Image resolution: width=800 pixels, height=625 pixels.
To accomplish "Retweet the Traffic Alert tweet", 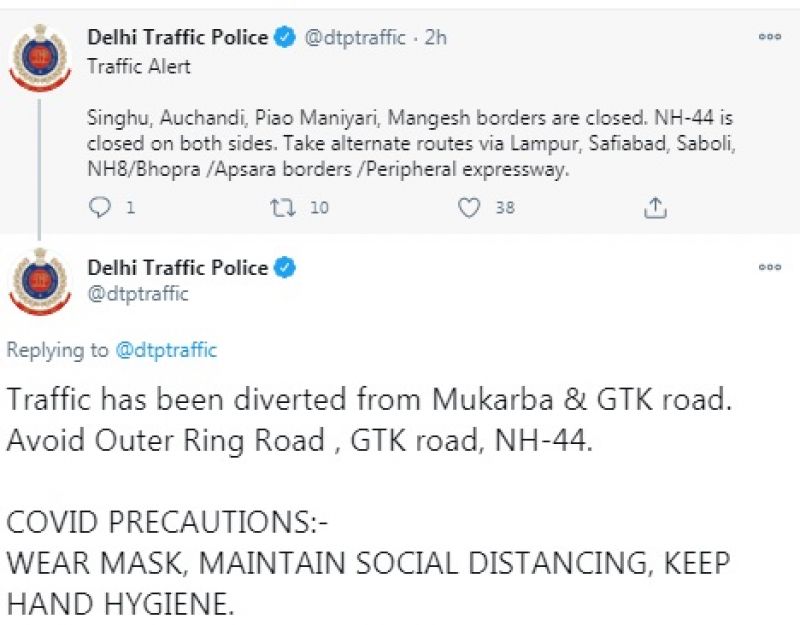I will point(283,207).
